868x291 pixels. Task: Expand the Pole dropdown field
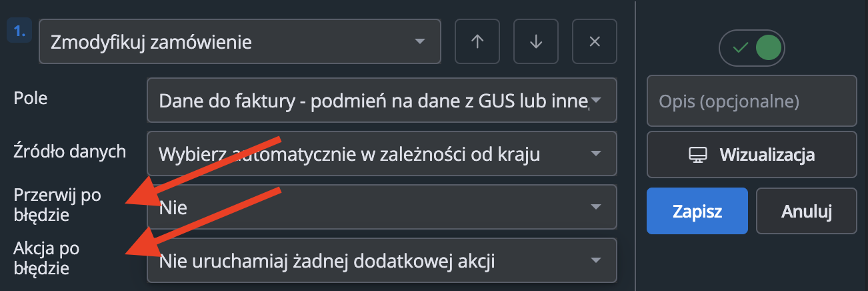click(x=382, y=101)
